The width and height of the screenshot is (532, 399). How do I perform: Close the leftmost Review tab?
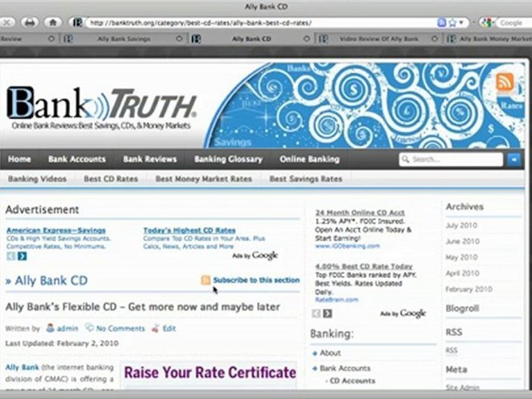[x=51, y=39]
